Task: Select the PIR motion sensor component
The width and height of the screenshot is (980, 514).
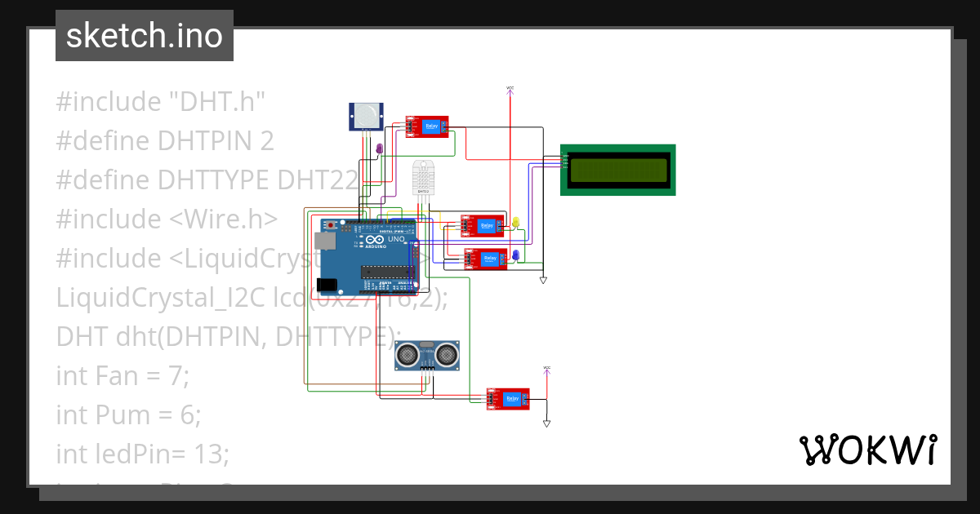Action: tap(365, 117)
